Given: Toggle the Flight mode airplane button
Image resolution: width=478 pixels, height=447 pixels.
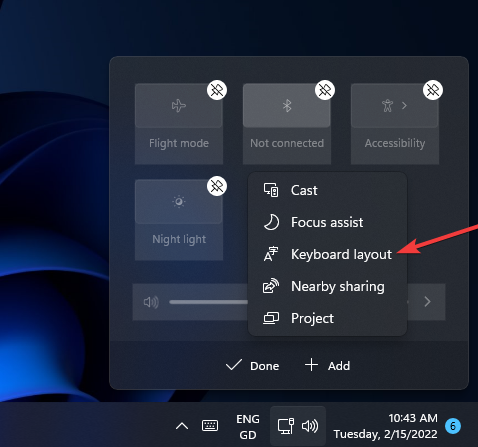Looking at the screenshot, I should [x=179, y=106].
